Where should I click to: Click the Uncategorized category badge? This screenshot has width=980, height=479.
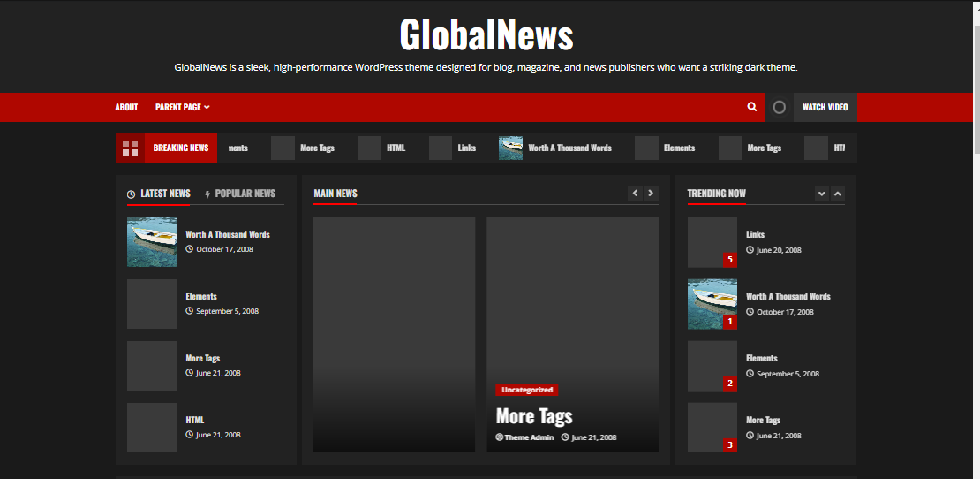pos(527,390)
